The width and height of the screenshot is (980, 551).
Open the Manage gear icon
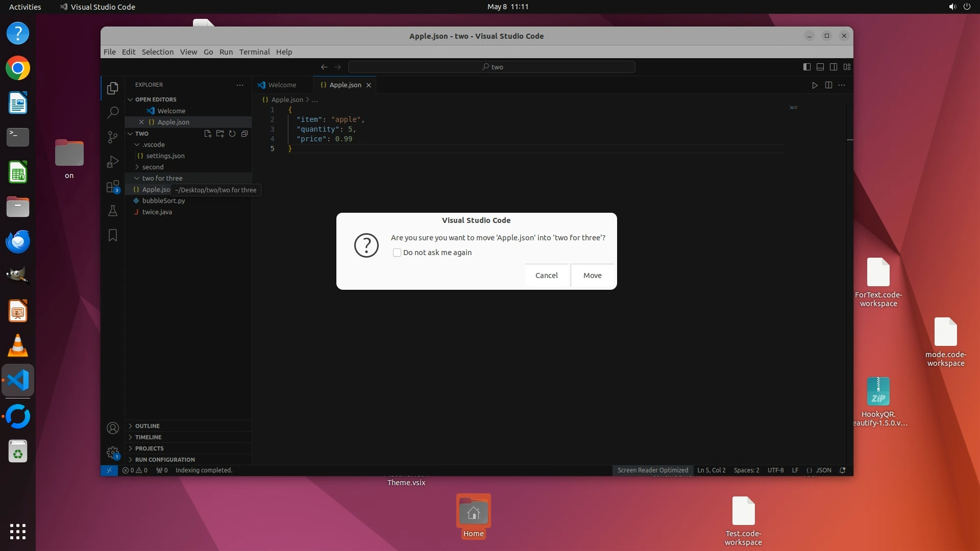coord(113,453)
